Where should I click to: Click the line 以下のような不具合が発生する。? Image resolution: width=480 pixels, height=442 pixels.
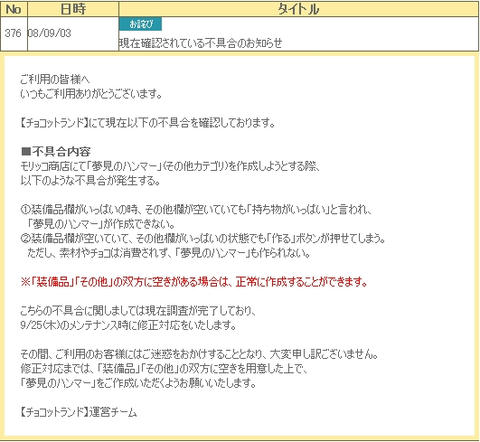pyautogui.click(x=90, y=180)
